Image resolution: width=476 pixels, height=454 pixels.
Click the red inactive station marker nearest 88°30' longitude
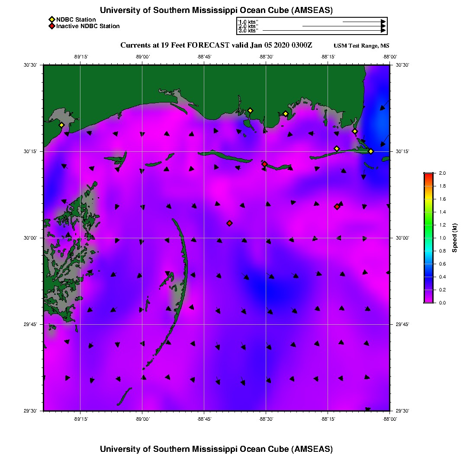point(264,164)
